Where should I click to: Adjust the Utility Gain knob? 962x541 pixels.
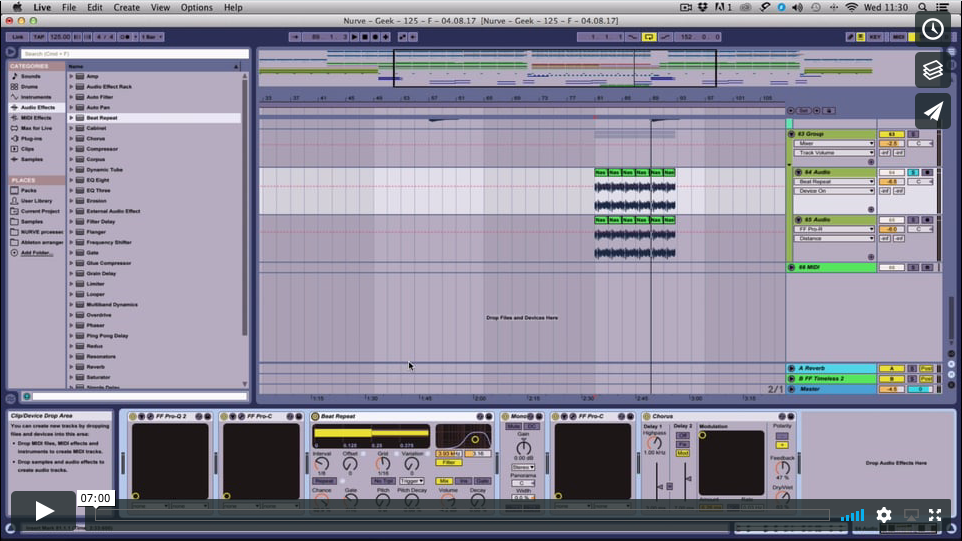pos(523,448)
